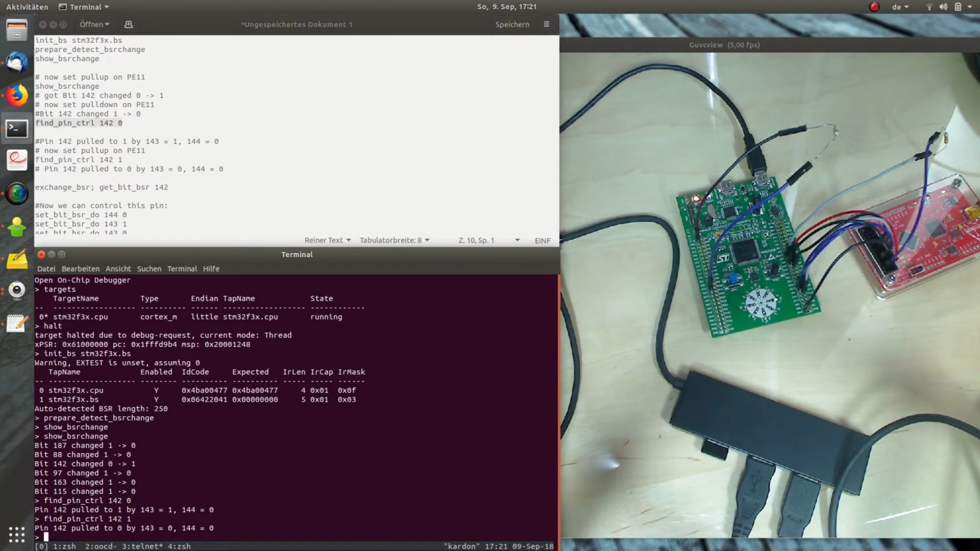Screen dimensions: 980x551
Task: Open the Hilfe menu in Terminal
Action: tap(211, 269)
